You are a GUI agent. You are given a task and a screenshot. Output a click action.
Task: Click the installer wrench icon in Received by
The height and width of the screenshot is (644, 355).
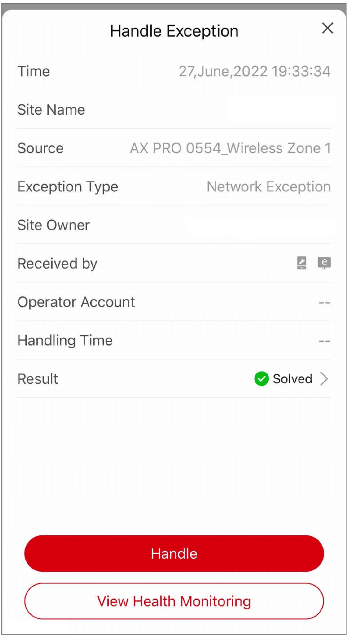point(302,263)
